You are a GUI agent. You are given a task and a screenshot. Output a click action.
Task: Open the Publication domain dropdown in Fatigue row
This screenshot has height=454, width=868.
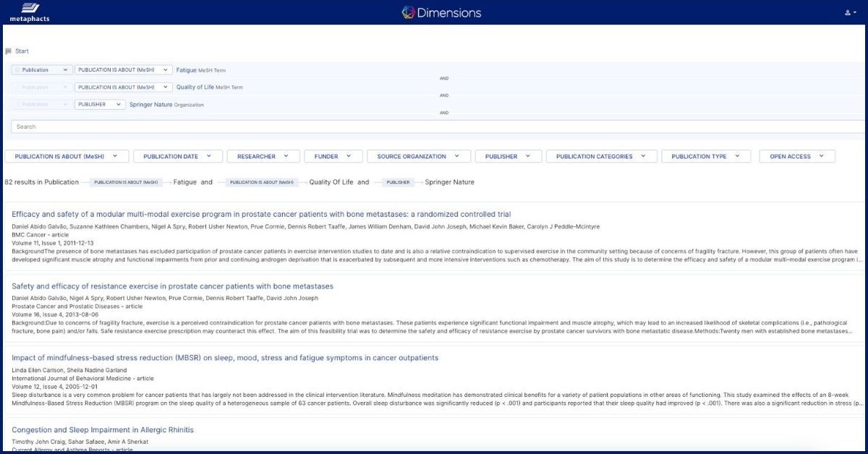pos(42,70)
